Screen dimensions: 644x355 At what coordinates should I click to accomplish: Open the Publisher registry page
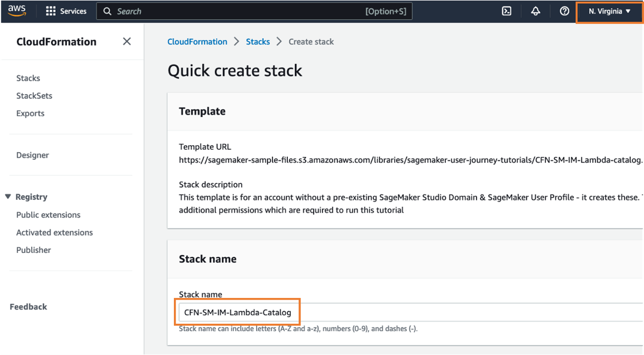[x=33, y=250]
